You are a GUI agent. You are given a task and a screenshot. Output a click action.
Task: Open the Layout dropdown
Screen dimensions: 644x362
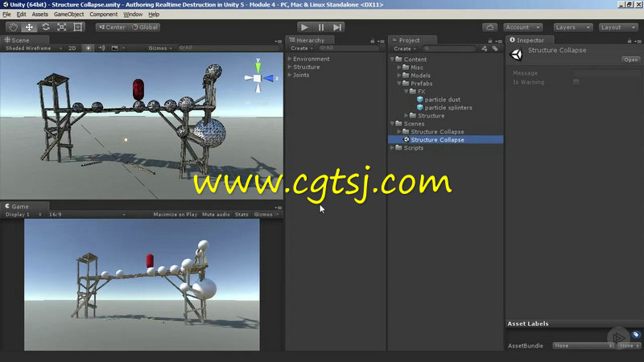click(618, 27)
